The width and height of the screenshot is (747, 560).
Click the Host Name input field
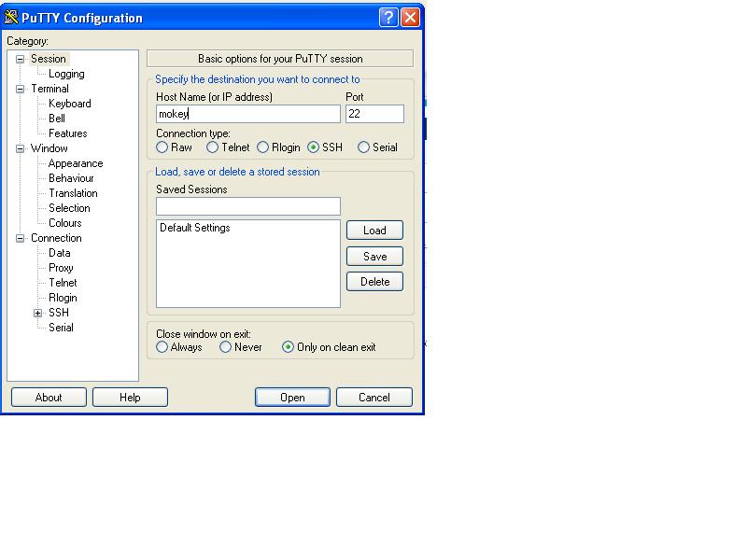point(248,114)
